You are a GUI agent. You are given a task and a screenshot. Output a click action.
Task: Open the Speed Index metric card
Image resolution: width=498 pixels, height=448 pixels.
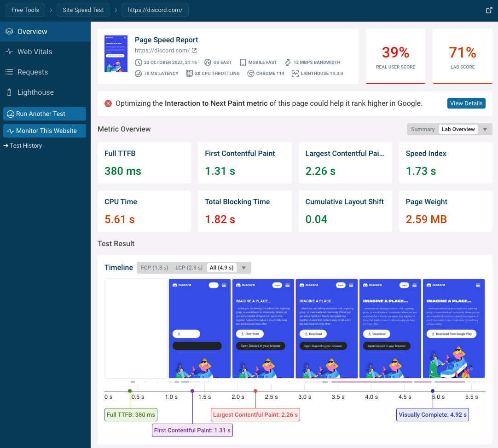[x=446, y=163]
